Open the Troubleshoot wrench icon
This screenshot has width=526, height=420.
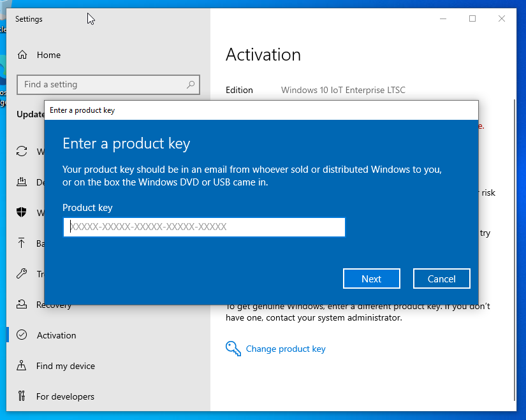22,273
